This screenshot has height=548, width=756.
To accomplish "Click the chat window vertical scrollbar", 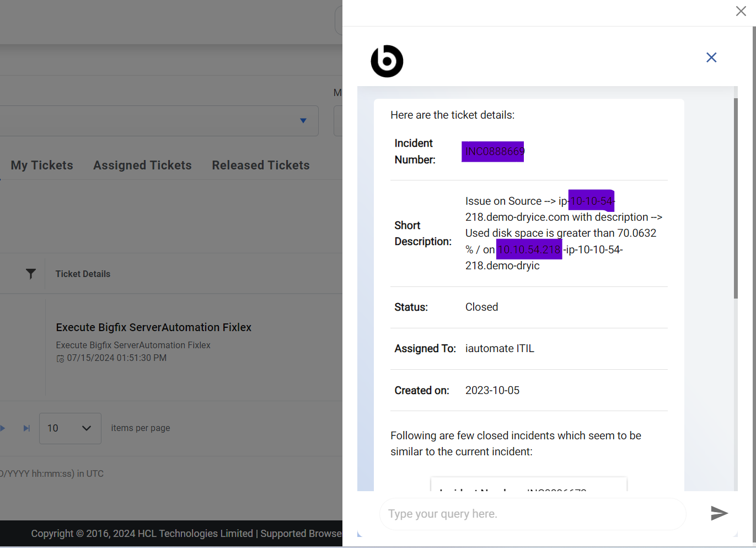I will [736, 199].
